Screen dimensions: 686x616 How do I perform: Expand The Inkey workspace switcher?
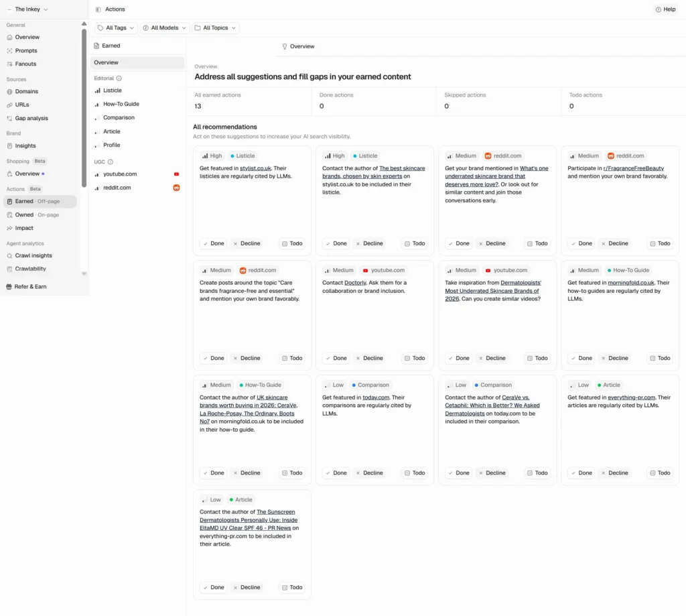pos(27,9)
